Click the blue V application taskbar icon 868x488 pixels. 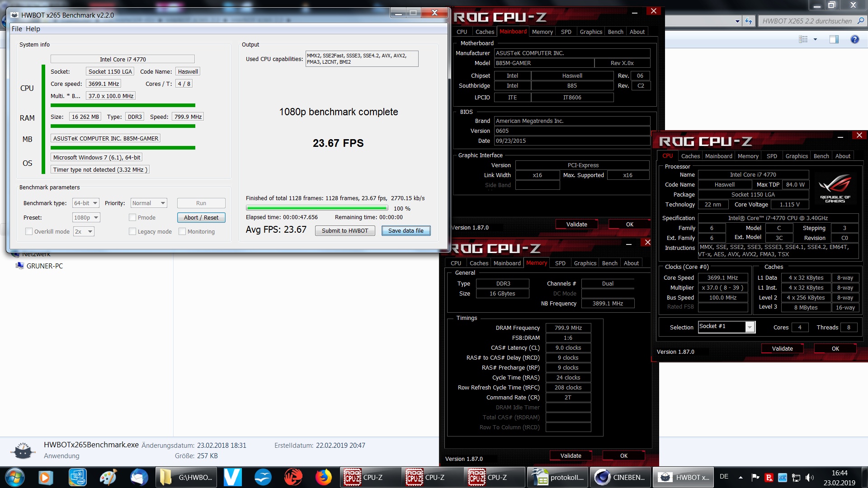click(232, 477)
